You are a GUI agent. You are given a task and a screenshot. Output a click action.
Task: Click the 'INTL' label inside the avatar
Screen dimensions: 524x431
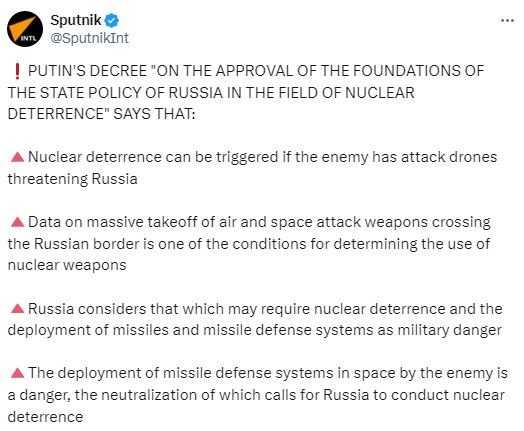(x=28, y=38)
